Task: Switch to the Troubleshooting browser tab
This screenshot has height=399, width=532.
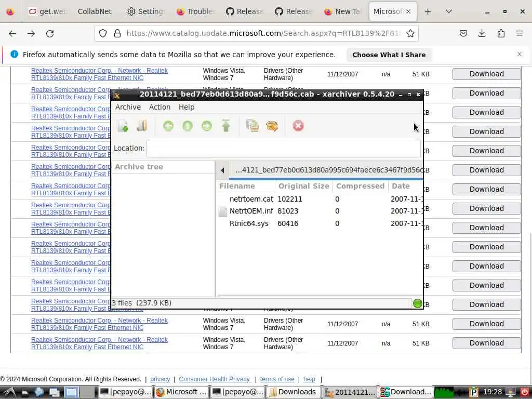Action: (x=195, y=11)
